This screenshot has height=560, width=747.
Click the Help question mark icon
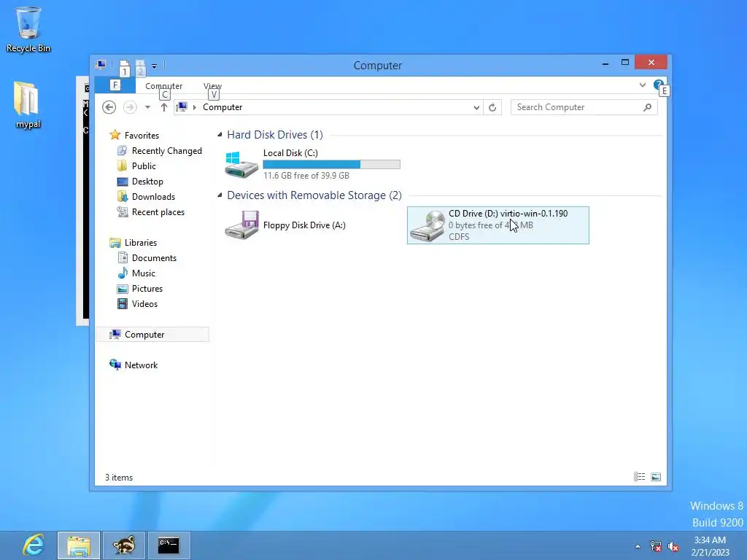coord(658,85)
